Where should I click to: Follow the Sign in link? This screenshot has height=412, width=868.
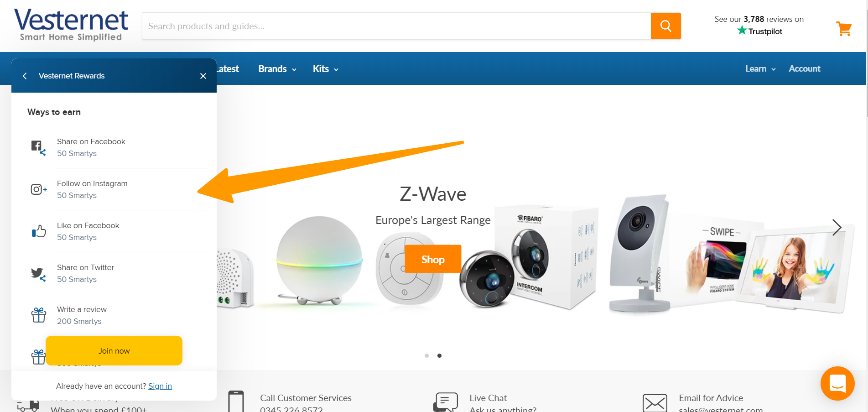[x=160, y=386]
